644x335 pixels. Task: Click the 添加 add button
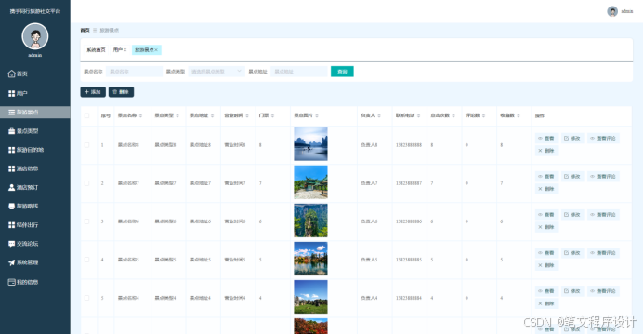pos(93,92)
